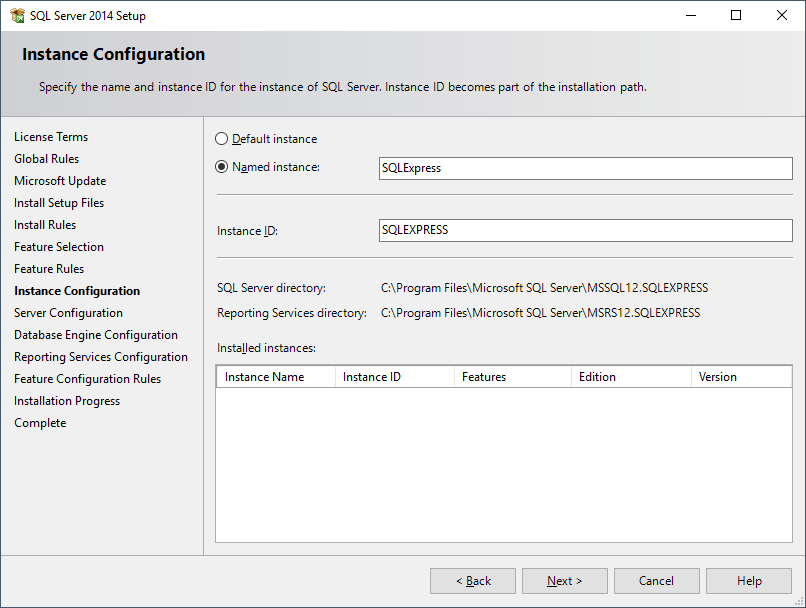The image size is (806, 608).
Task: Select Global Rules step in sidebar
Action: click(x=46, y=159)
